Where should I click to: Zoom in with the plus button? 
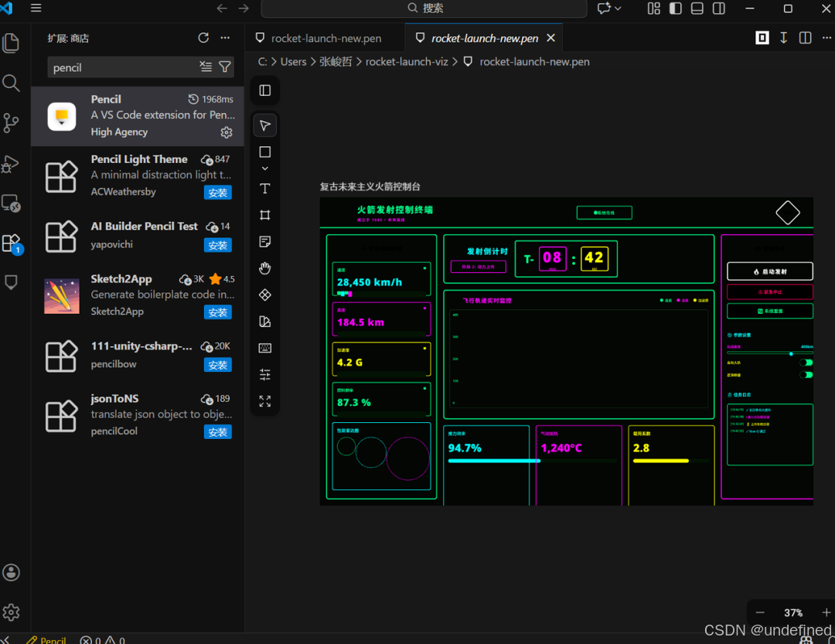coord(826,612)
